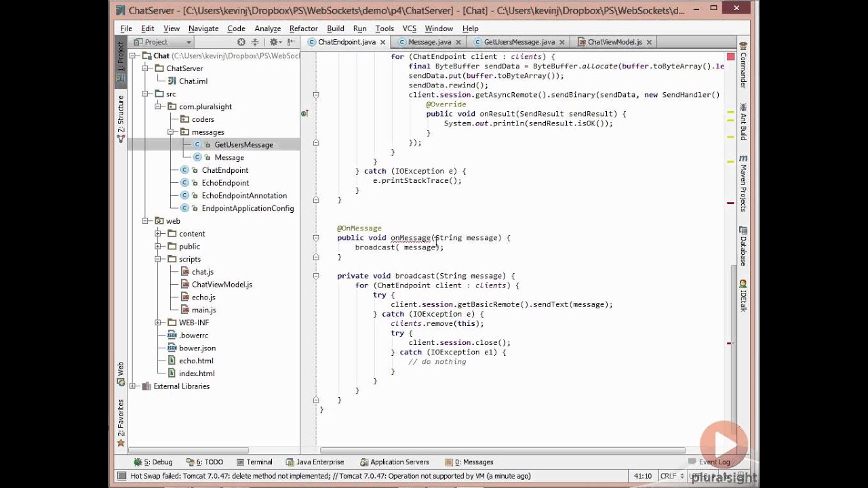The height and width of the screenshot is (488, 868).
Task: Collapse the src folder
Action: click(x=145, y=94)
